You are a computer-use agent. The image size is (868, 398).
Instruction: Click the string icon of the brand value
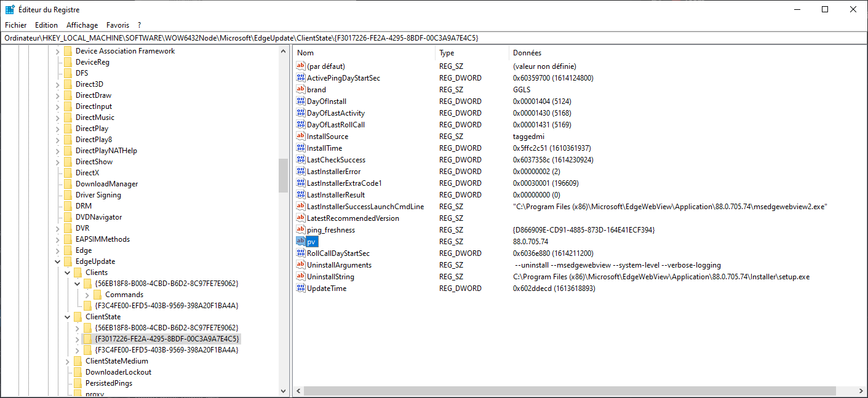tap(301, 89)
